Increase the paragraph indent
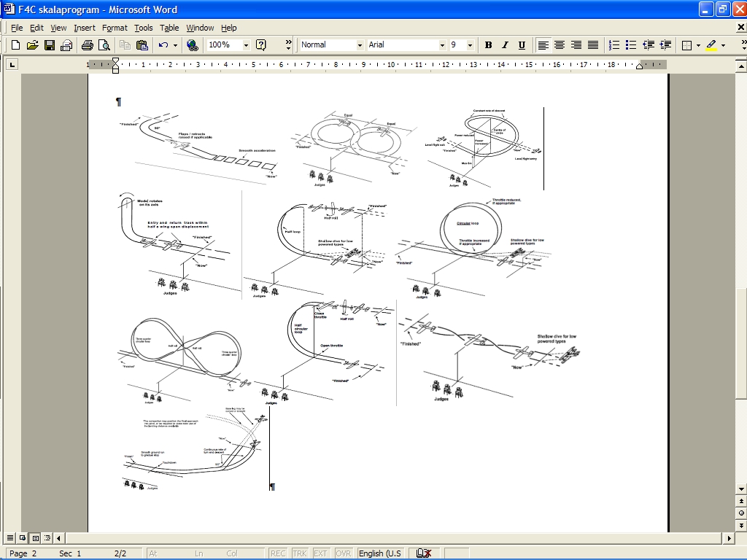This screenshot has width=747, height=560. [x=665, y=45]
